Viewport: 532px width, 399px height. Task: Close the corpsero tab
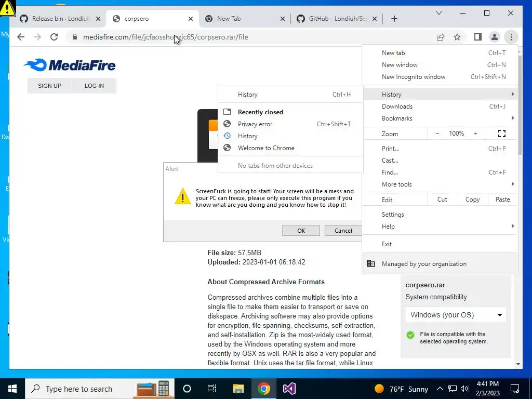coord(191,19)
